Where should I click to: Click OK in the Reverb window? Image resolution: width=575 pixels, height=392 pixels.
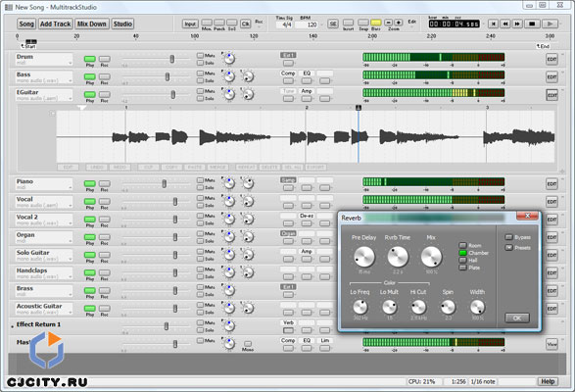[x=517, y=318]
